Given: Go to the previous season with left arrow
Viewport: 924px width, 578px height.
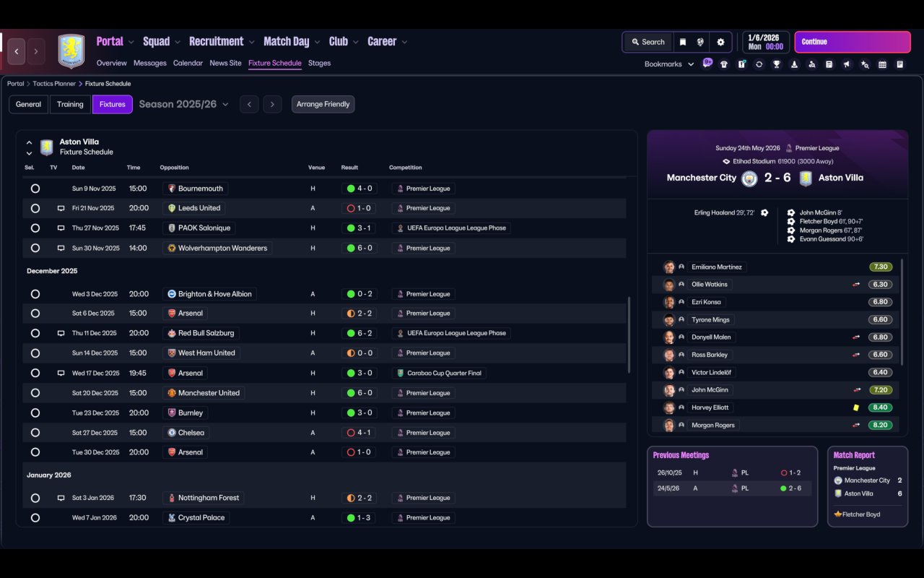Looking at the screenshot, I should tap(249, 104).
